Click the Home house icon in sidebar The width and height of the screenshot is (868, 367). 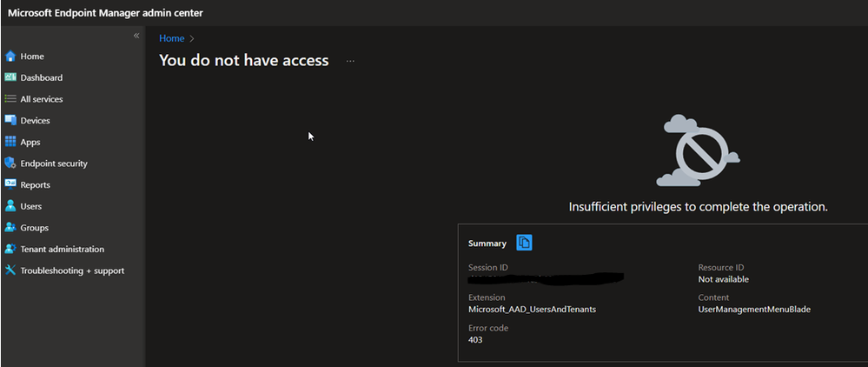10,56
